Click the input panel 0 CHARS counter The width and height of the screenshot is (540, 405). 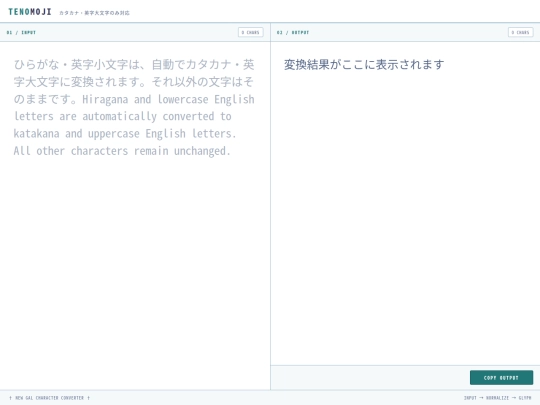click(x=251, y=32)
